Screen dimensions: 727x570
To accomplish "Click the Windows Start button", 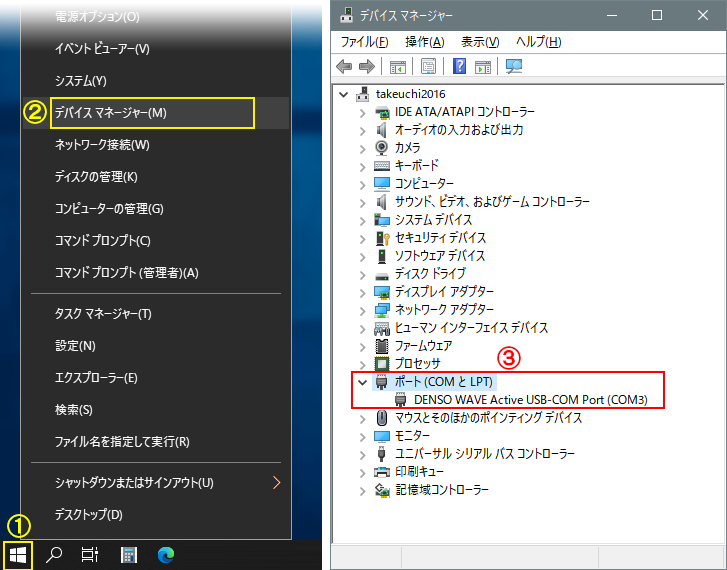I will click(x=16, y=554).
